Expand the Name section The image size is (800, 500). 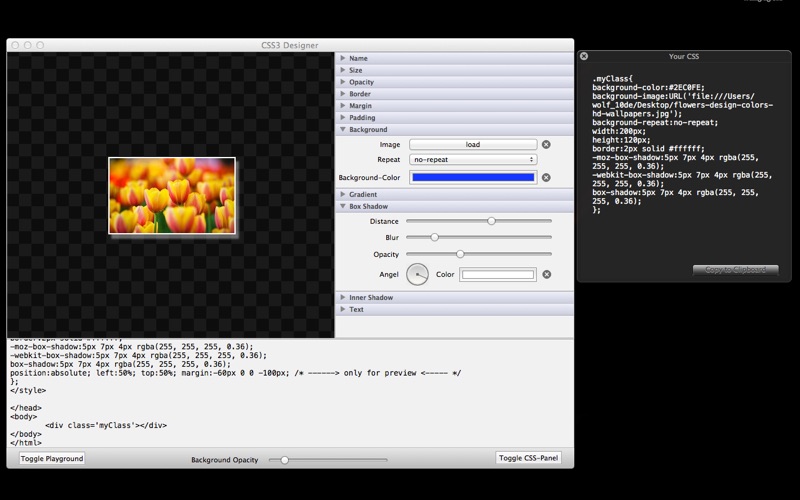point(454,58)
